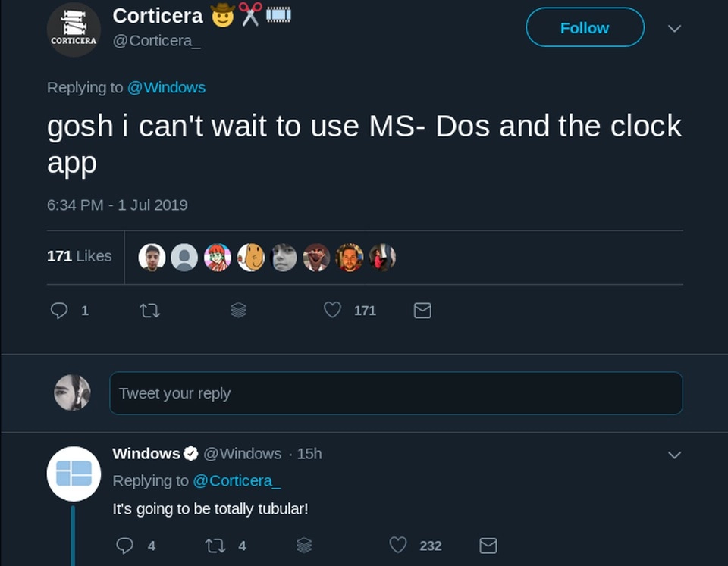Click the Moments icon under Windows' reply
The width and height of the screenshot is (728, 566).
(x=304, y=546)
